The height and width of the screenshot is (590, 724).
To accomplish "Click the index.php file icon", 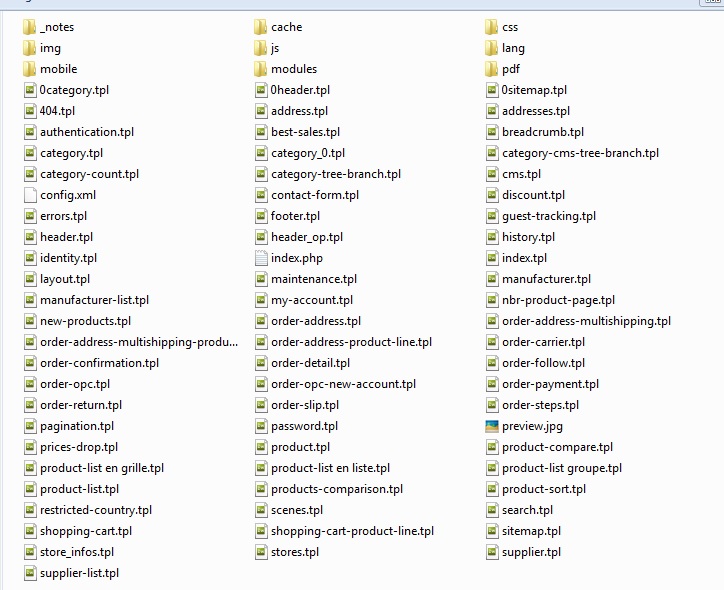I will 261,258.
